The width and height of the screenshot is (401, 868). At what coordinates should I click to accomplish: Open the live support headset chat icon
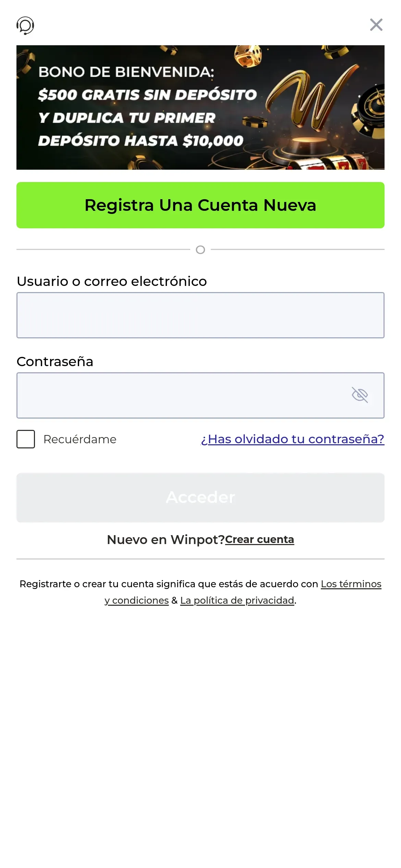[25, 25]
